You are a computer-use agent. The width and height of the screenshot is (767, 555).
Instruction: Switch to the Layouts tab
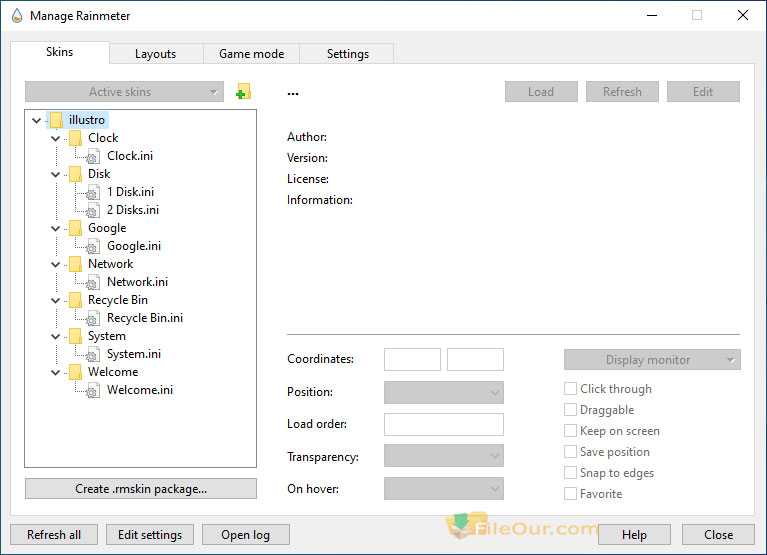(x=156, y=54)
